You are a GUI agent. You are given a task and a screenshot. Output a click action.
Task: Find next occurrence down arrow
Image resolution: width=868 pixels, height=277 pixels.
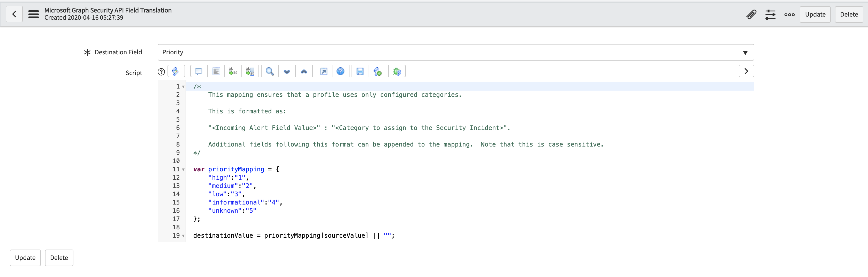[287, 71]
